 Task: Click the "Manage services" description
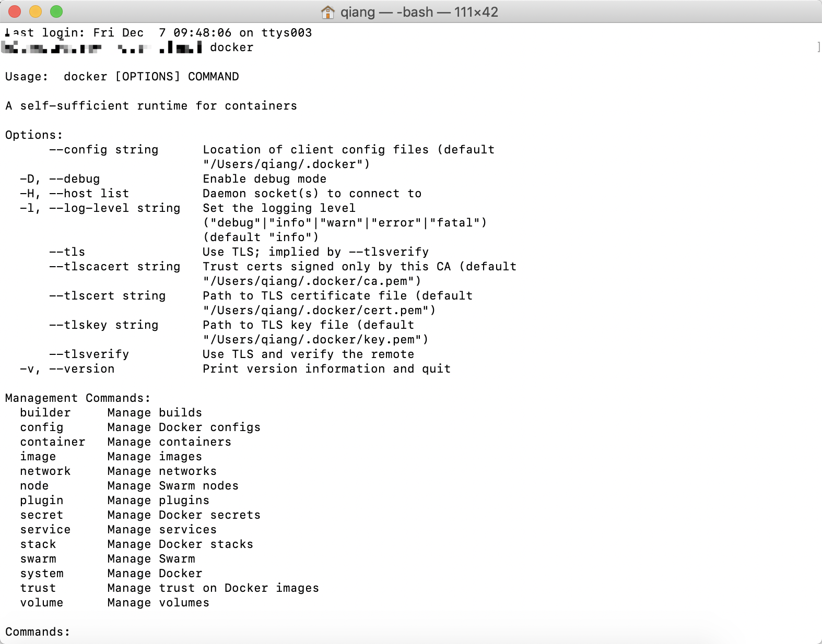(x=162, y=529)
